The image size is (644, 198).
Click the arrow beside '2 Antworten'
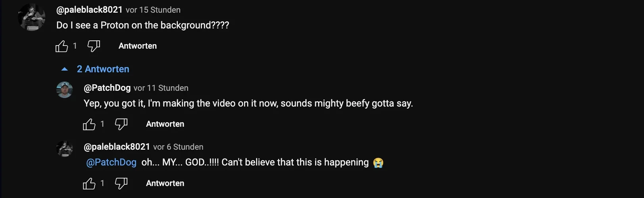click(65, 69)
